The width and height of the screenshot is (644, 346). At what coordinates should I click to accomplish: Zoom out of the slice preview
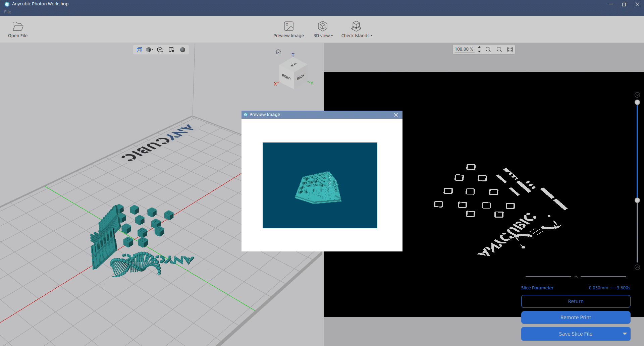pos(488,49)
